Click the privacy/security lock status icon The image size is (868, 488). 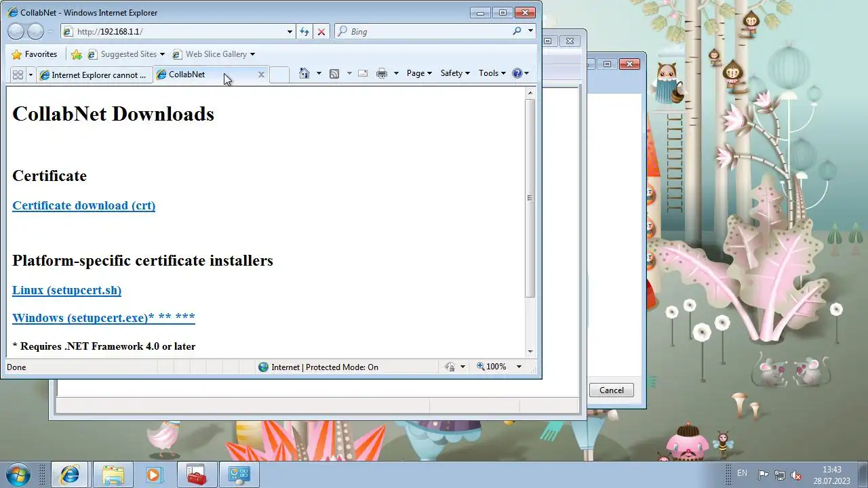(x=449, y=367)
